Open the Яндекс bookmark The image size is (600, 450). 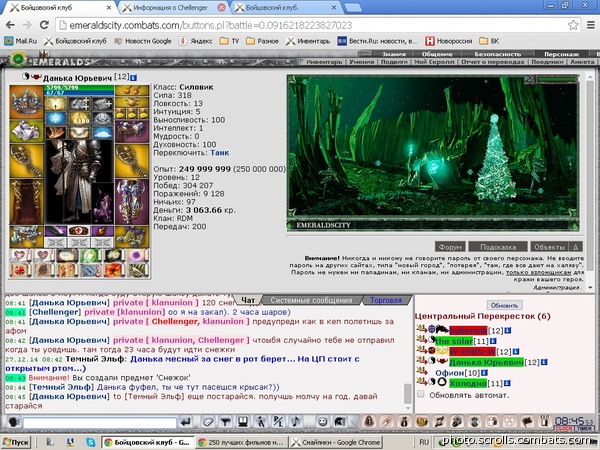coord(195,41)
